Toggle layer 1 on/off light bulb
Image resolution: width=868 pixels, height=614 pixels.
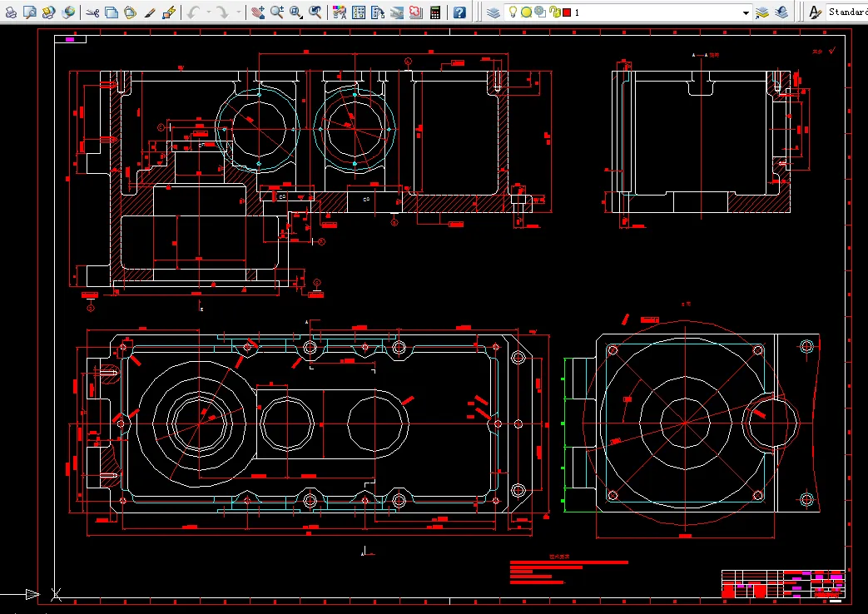pos(513,12)
